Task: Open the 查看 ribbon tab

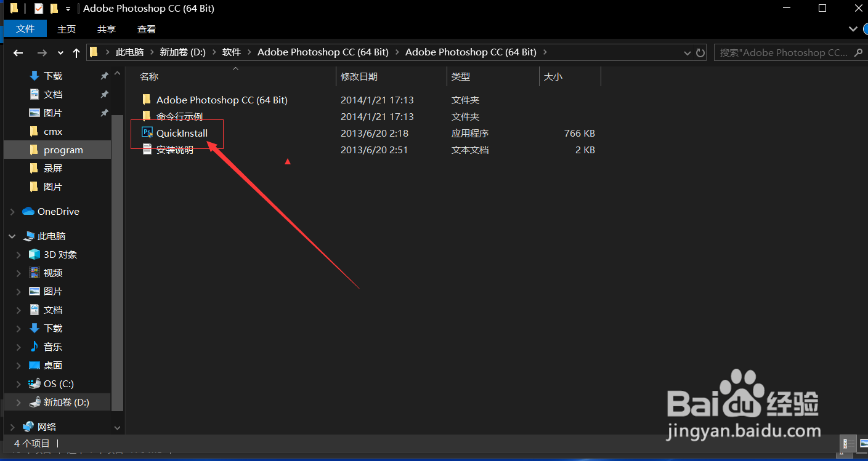Action: coord(147,29)
